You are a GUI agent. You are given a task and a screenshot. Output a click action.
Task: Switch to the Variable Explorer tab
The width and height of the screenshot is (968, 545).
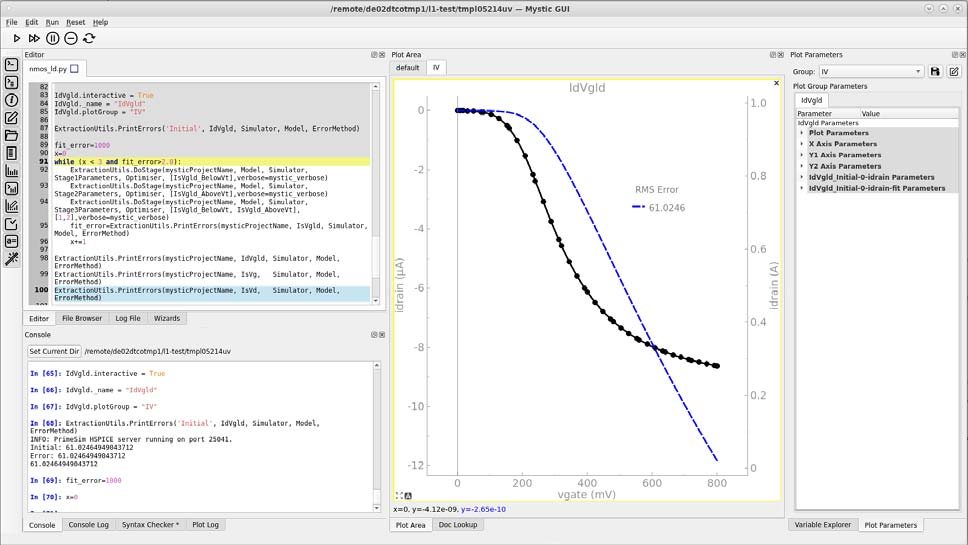822,524
